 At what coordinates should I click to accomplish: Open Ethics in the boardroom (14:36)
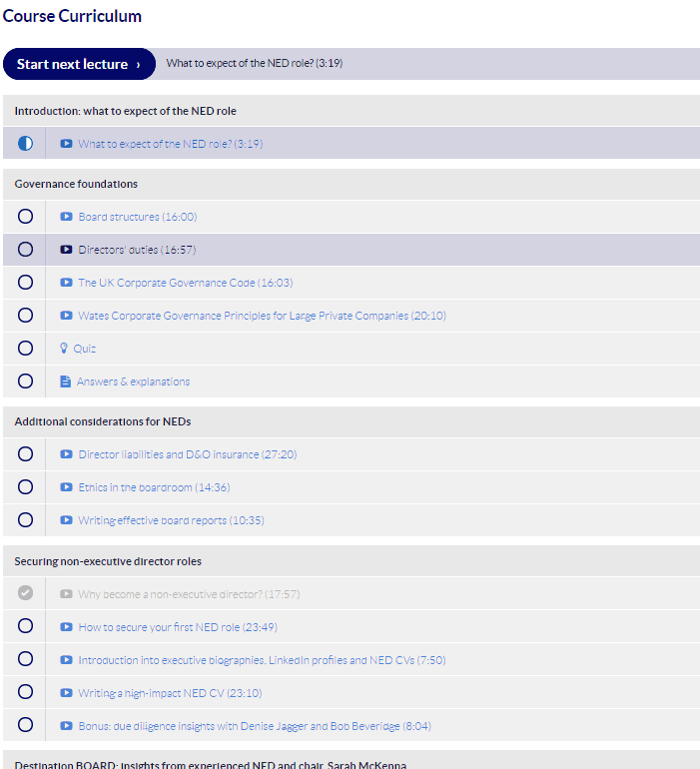[x=155, y=487]
